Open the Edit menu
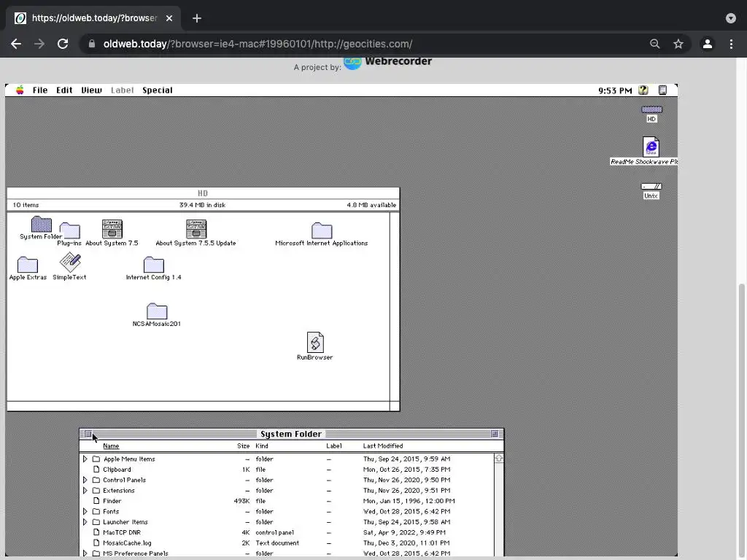This screenshot has height=560, width=747. coord(64,90)
